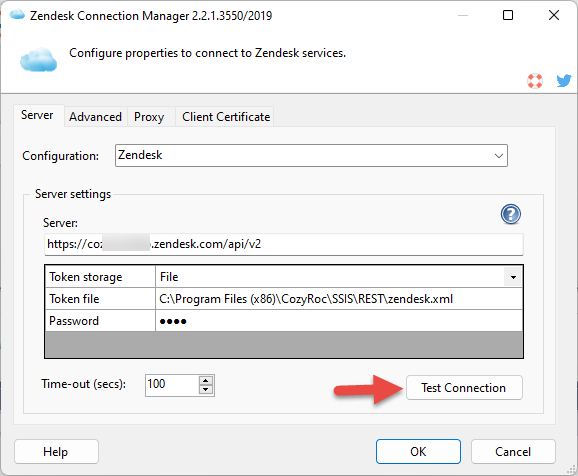Click the blue question mark help icon

511,214
